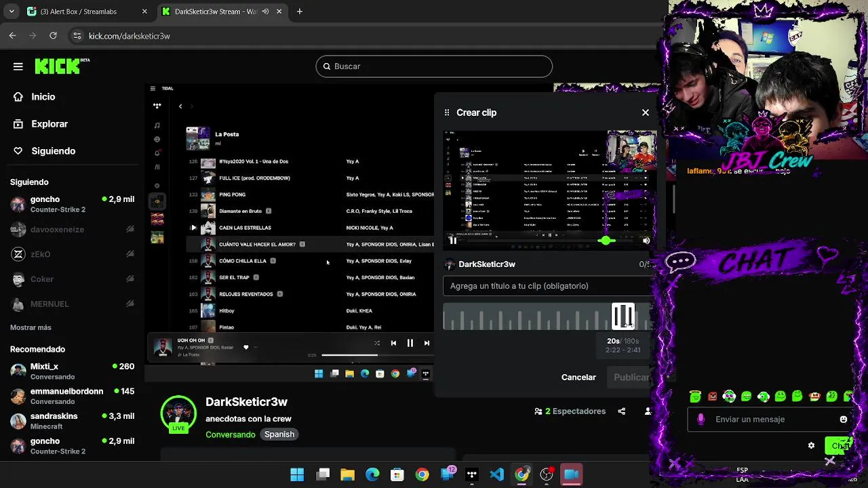Pause the TIDAL player in stream
The height and width of the screenshot is (488, 868).
410,343
